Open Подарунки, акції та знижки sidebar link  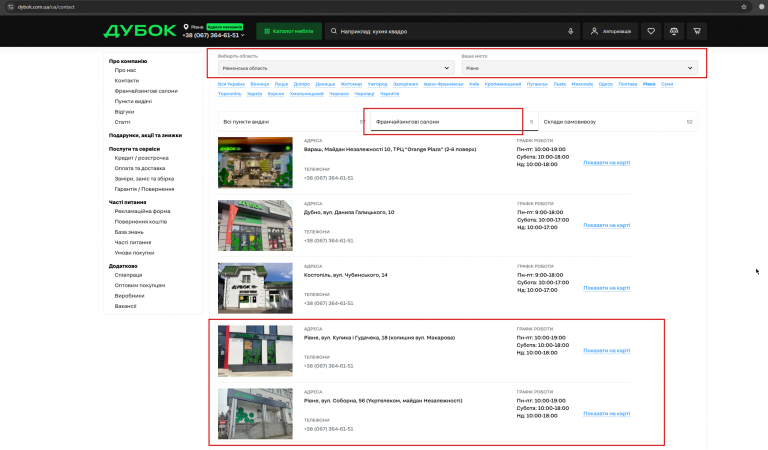(x=145, y=135)
